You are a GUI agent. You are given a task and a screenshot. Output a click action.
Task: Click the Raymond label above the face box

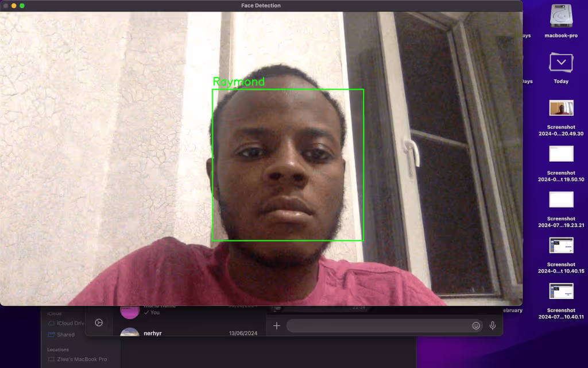238,82
